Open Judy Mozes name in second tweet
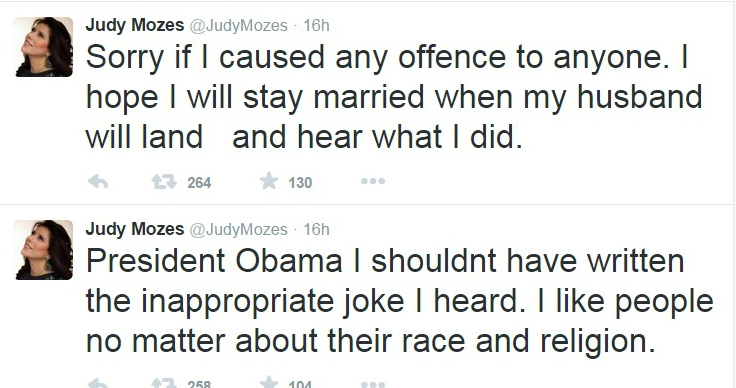The width and height of the screenshot is (736, 388). pos(135,229)
